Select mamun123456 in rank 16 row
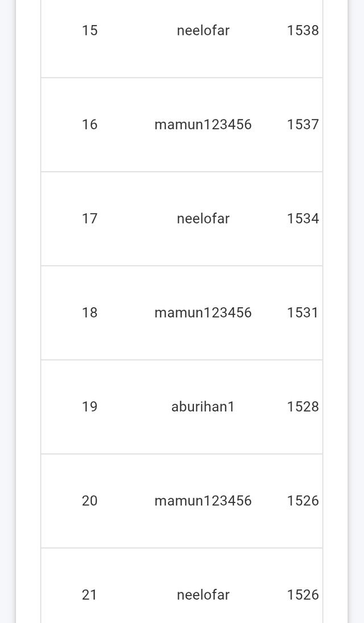 [x=203, y=125]
